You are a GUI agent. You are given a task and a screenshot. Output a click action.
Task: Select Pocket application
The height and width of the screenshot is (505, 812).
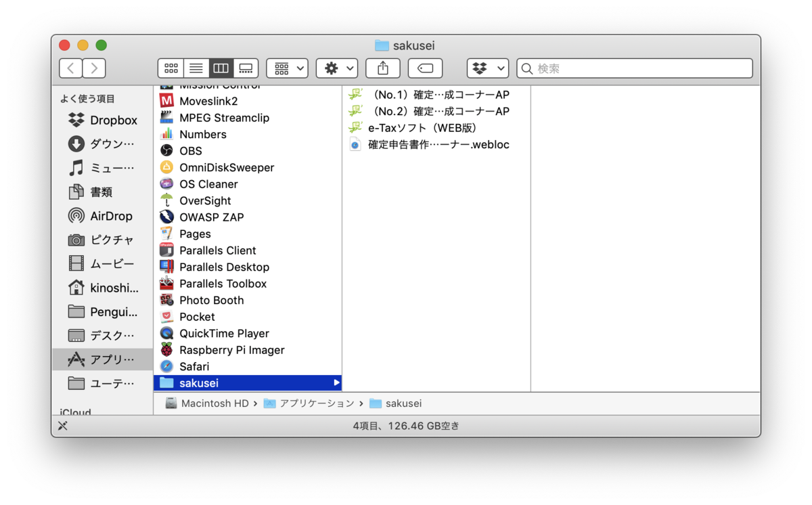click(x=248, y=317)
